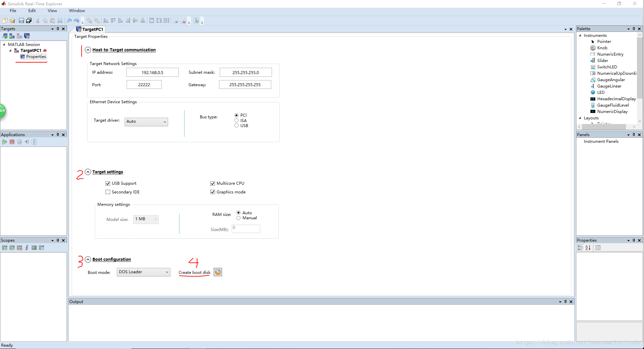Screen dimensions: 644x349
Task: Open the Target driver dropdown
Action: (146, 122)
